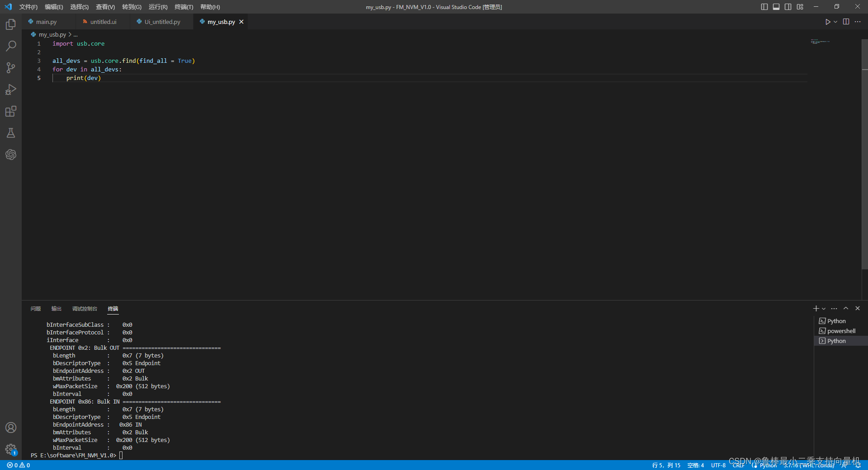The width and height of the screenshot is (868, 470).
Task: Click the editor vertical scrollbar
Action: click(865, 154)
